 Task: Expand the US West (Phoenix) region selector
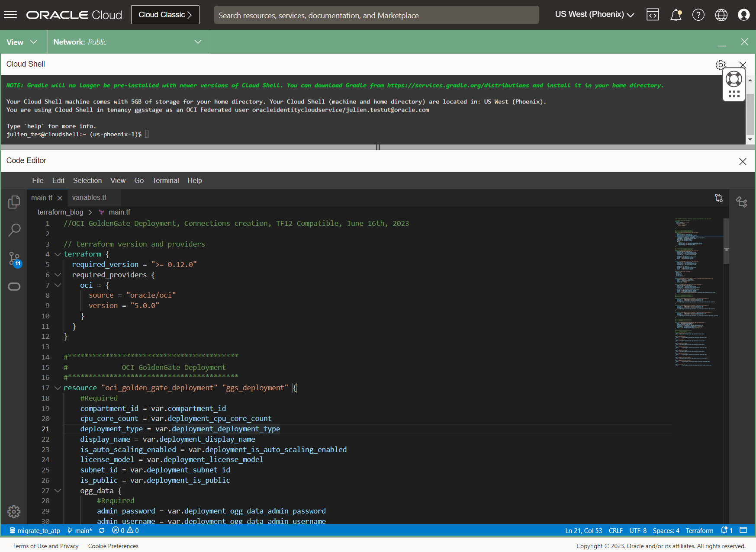[x=593, y=14]
